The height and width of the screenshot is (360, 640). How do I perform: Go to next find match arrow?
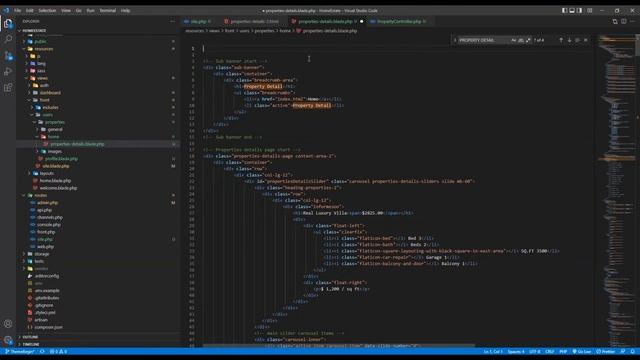[x=569, y=40]
